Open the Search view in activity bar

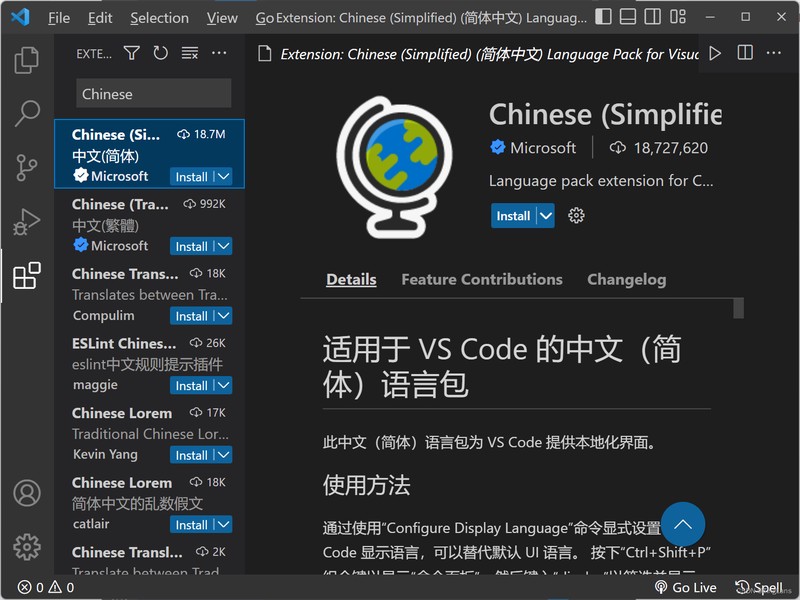[x=27, y=113]
